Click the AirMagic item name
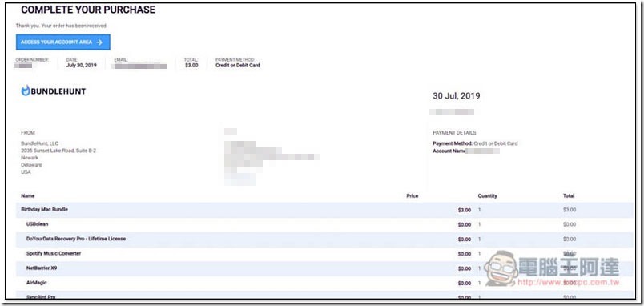 37,283
